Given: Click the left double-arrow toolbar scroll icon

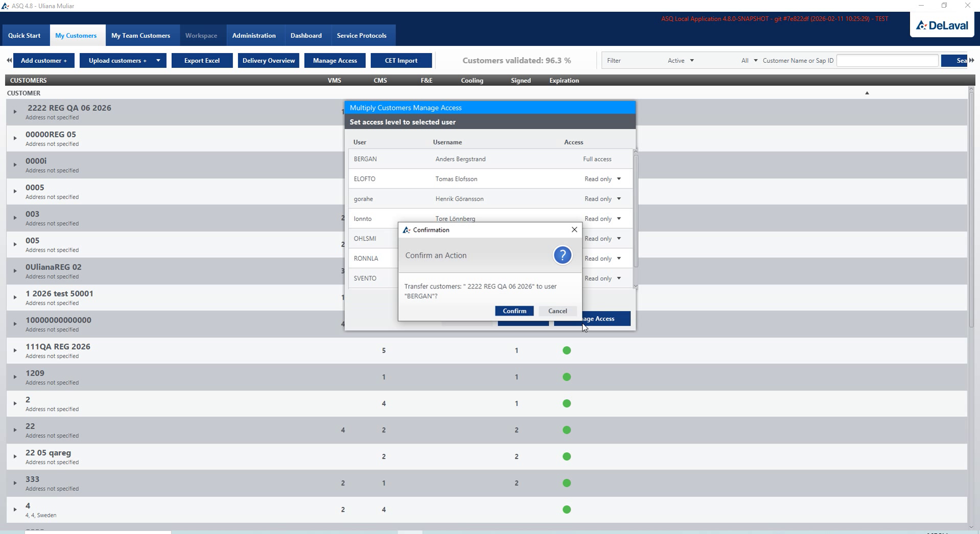Looking at the screenshot, I should (x=9, y=60).
